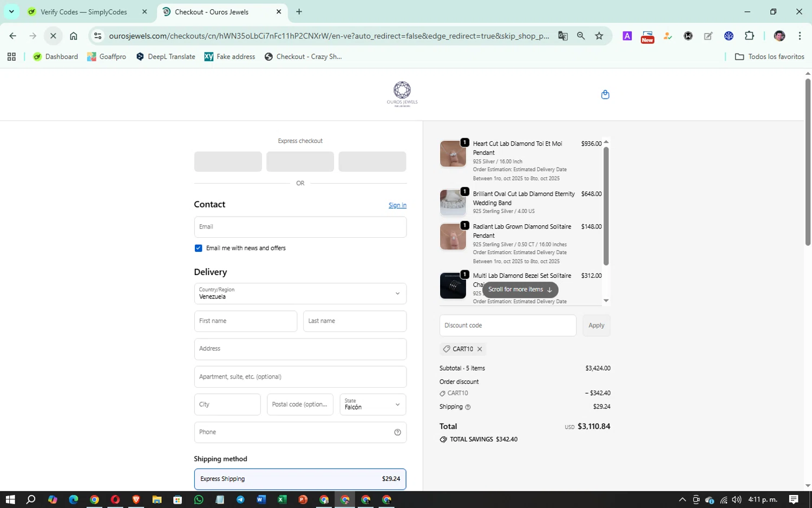Click the order items list scrollbar
812x508 pixels.
pos(606,206)
